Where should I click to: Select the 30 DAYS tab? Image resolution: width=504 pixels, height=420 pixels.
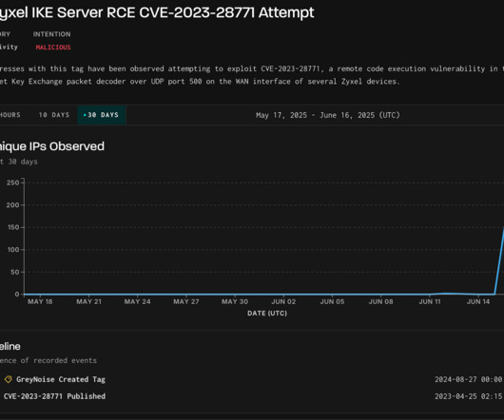coord(102,115)
